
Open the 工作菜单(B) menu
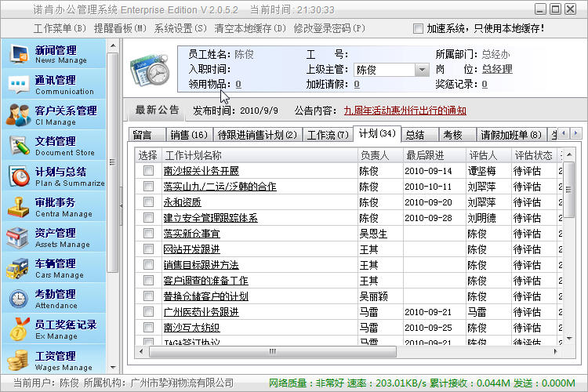tap(60, 28)
